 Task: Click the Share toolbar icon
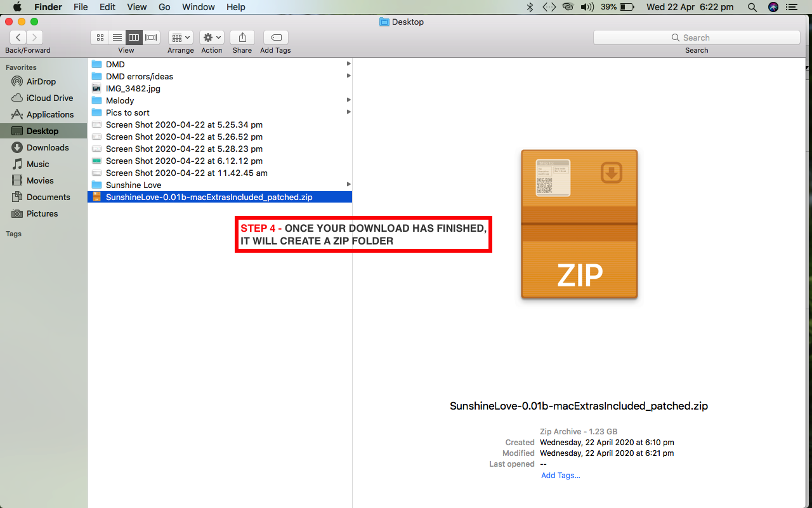click(x=242, y=37)
